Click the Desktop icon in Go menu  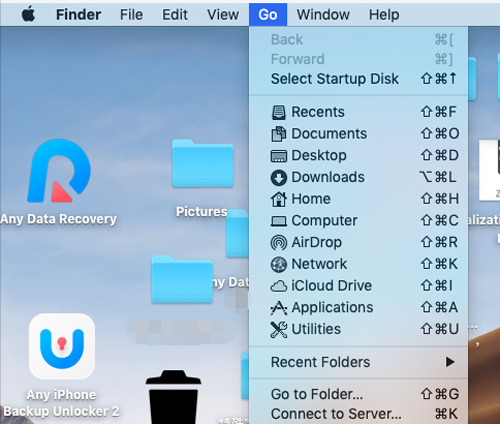click(279, 156)
